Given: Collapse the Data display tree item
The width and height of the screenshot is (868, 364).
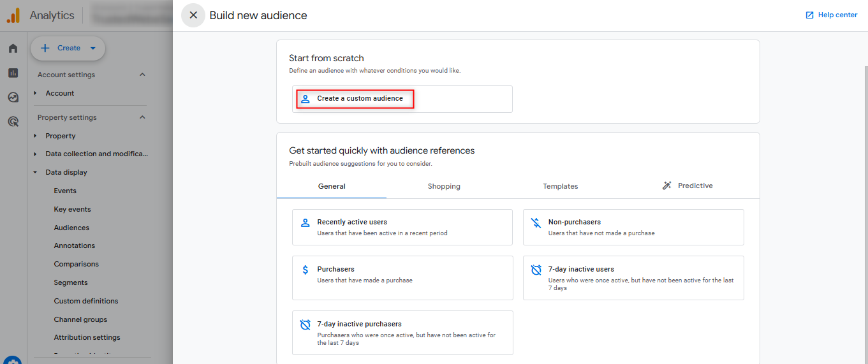Looking at the screenshot, I should 35,172.
